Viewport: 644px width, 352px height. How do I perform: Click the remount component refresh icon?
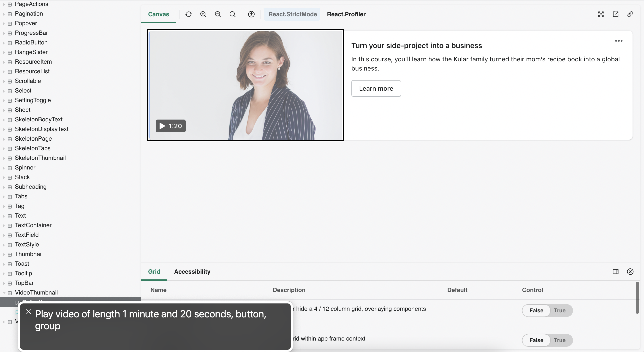click(x=188, y=14)
